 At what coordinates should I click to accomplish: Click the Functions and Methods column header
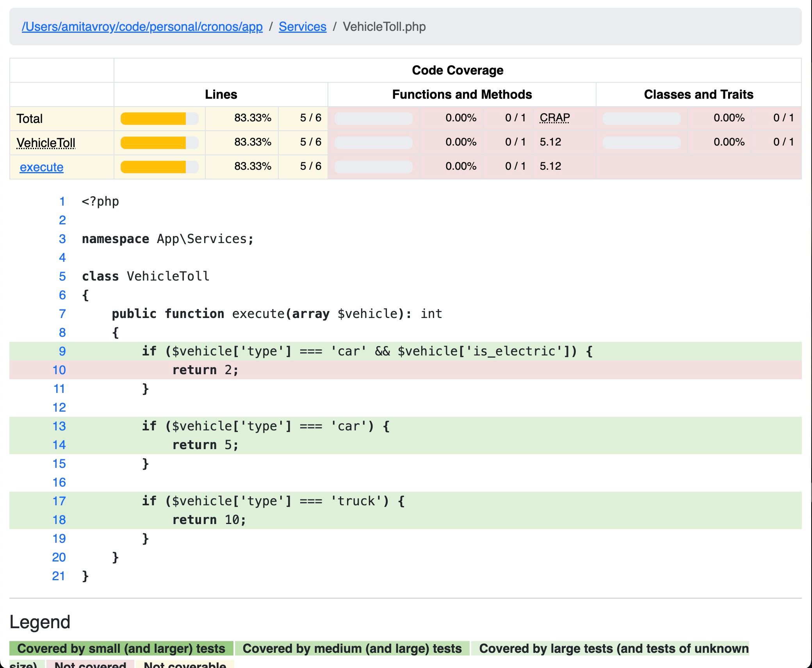462,94
